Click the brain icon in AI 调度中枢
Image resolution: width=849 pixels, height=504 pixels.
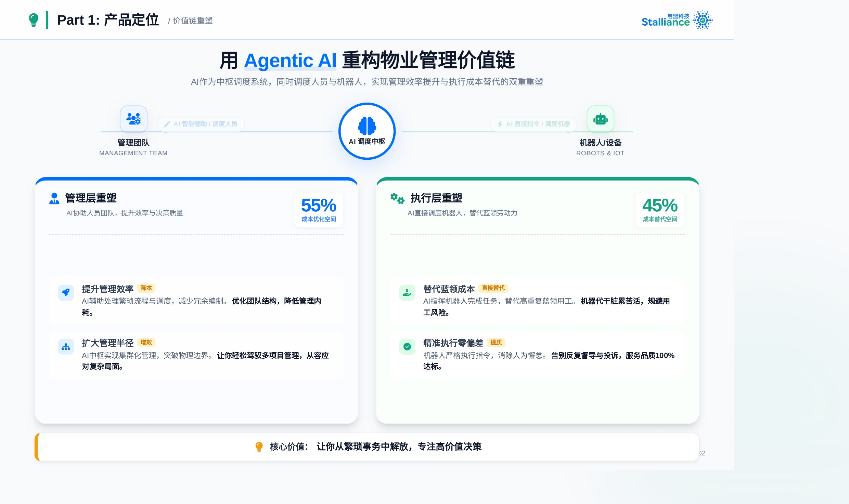point(367,126)
